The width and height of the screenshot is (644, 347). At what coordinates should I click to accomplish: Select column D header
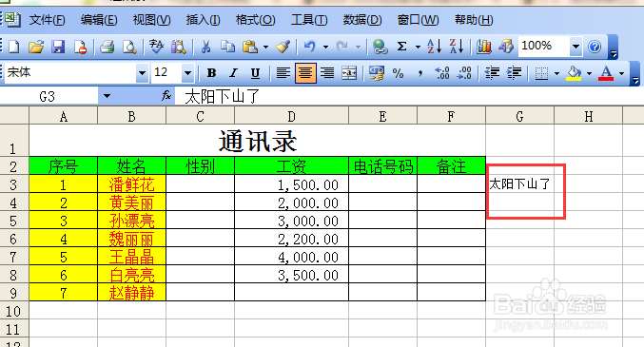[291, 117]
